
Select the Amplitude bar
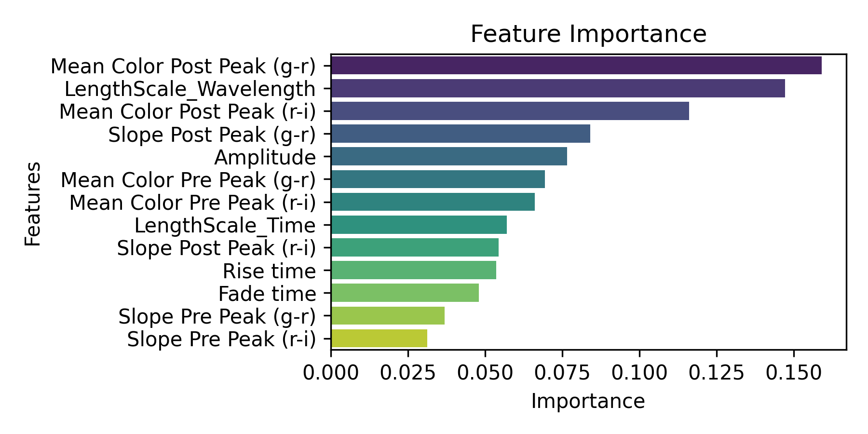pyautogui.click(x=449, y=157)
